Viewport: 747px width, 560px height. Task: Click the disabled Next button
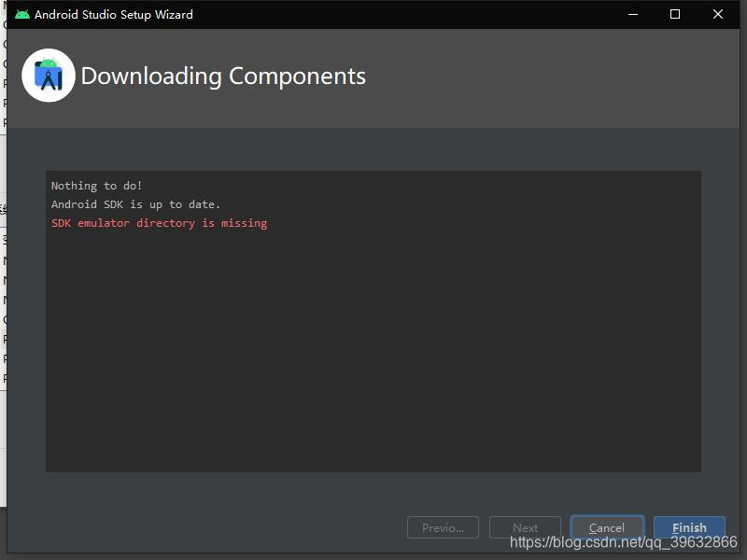coord(525,527)
